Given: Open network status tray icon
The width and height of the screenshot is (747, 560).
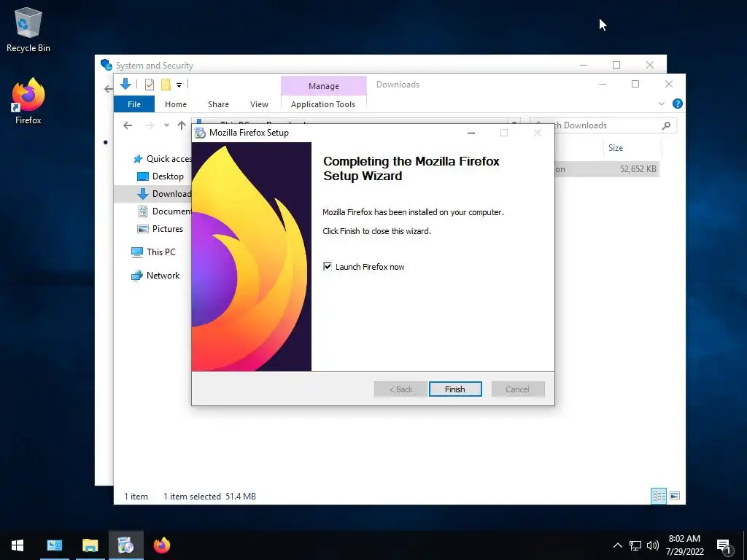Looking at the screenshot, I should coord(635,545).
